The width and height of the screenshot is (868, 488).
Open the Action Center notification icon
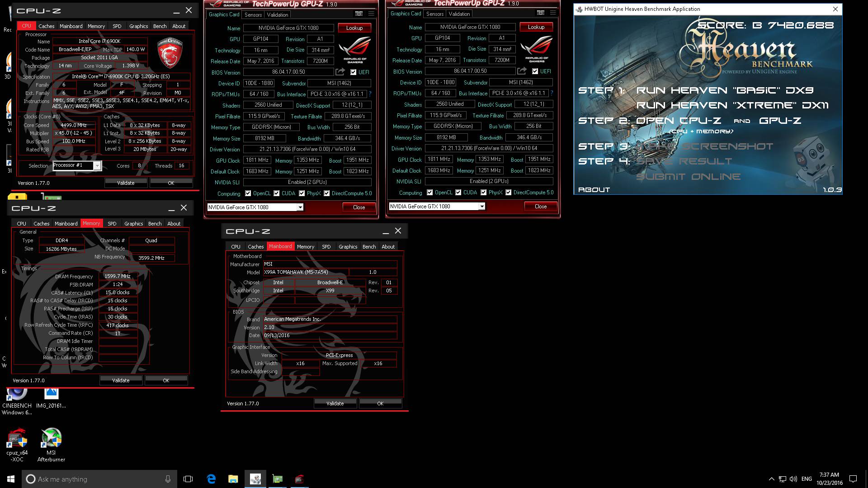click(x=853, y=479)
